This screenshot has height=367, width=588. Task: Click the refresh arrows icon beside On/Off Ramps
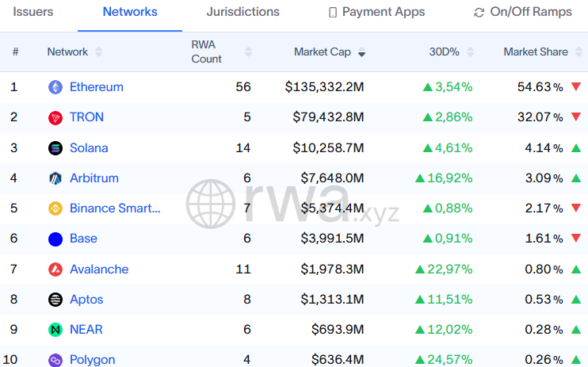479,13
